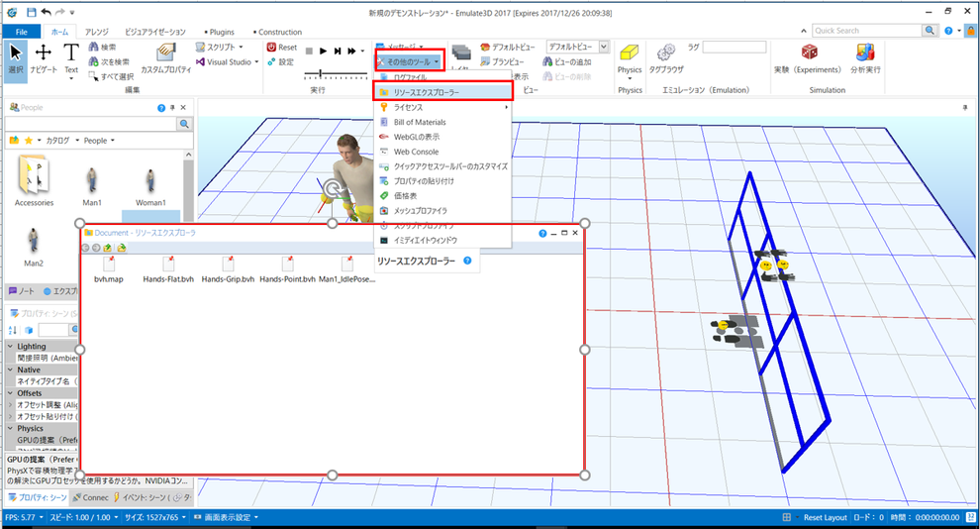Click the Reset simulation button

pos(282,47)
